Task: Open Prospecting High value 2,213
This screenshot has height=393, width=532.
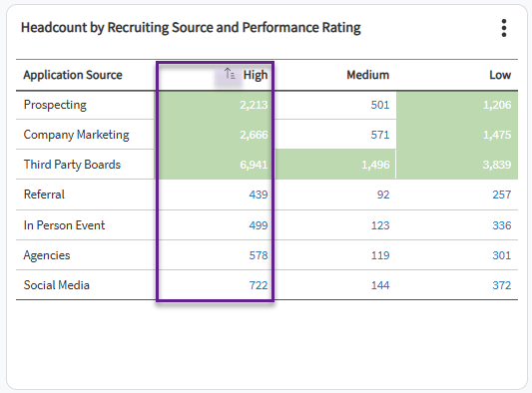Action: click(x=254, y=105)
